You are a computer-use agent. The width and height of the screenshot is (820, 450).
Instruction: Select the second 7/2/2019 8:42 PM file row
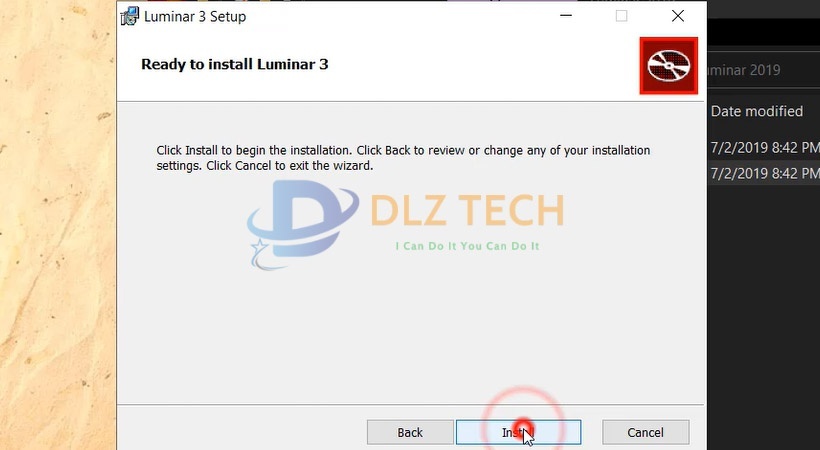765,173
